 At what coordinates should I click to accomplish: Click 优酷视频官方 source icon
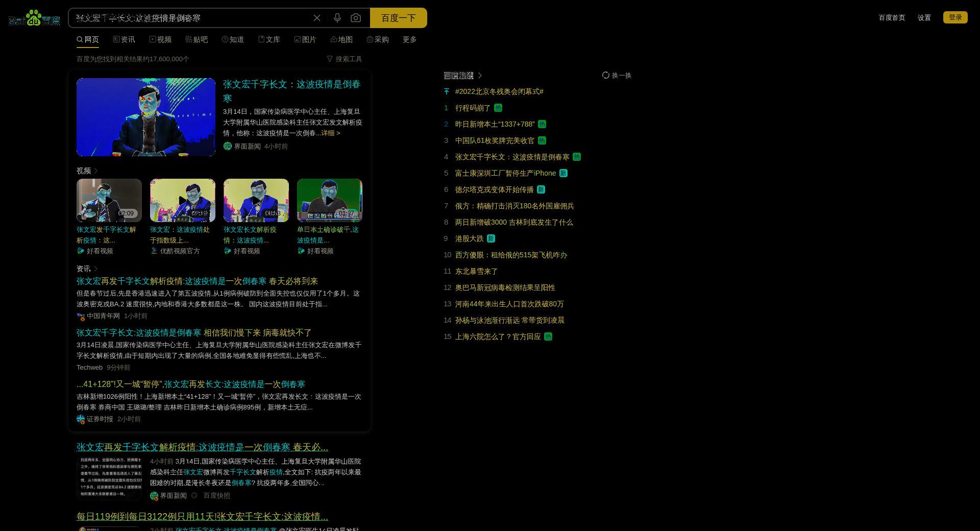[154, 251]
